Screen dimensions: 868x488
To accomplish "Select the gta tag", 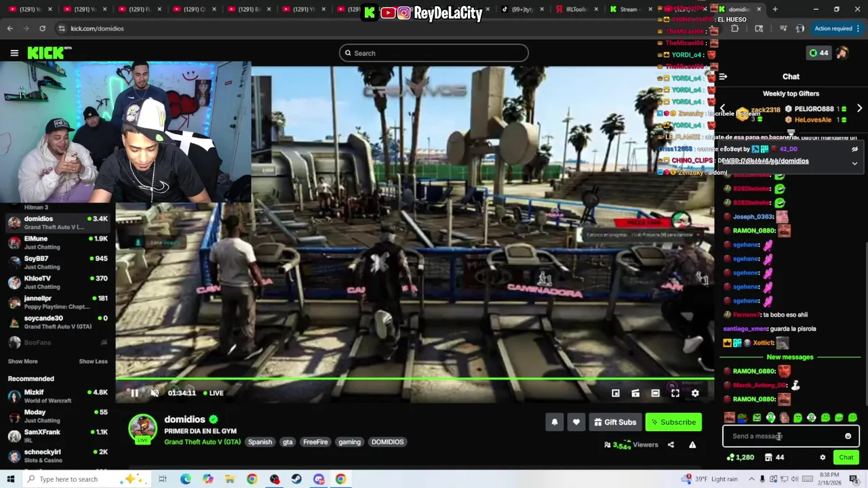I will [x=288, y=442].
